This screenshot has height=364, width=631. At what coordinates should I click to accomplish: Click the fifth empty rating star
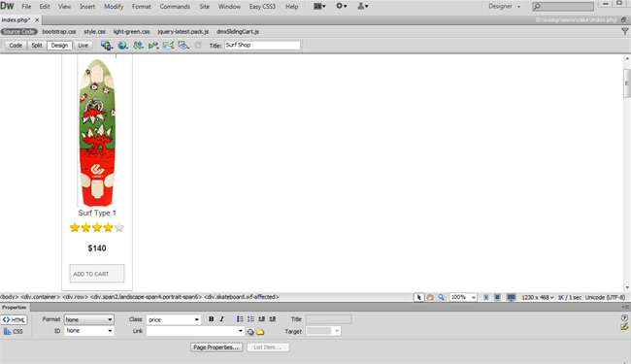click(x=119, y=228)
